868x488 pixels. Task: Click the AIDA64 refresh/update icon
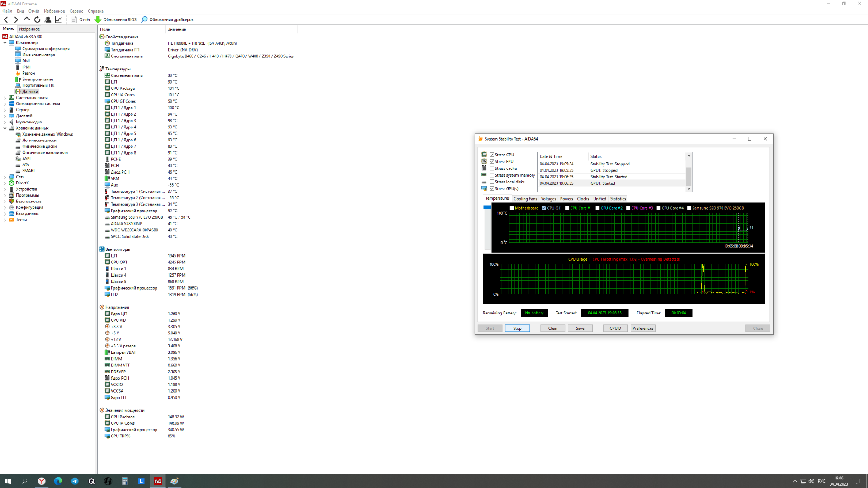coord(37,20)
